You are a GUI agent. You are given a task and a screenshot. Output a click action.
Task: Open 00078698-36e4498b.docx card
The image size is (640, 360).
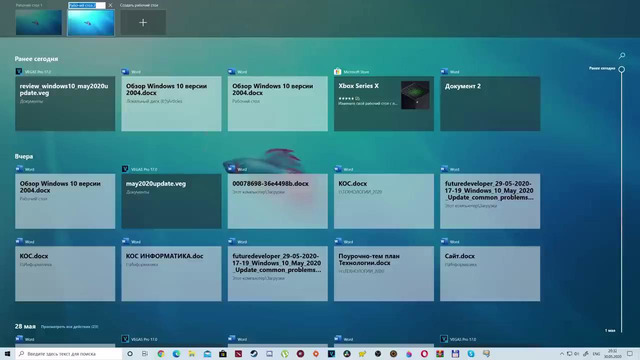[278, 201]
